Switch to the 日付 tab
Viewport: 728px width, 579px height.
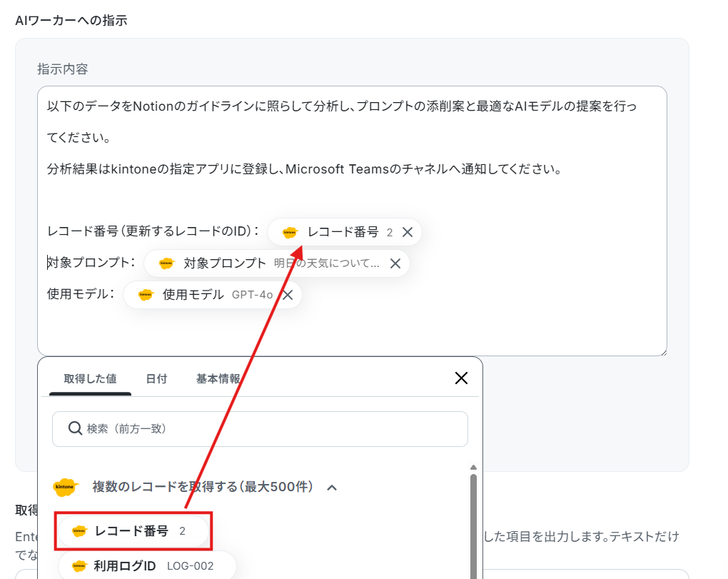coord(156,379)
